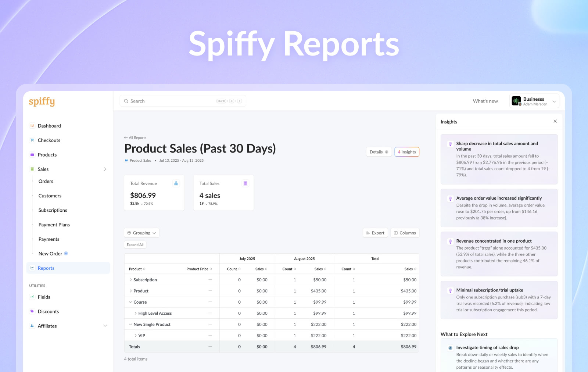Toggle the 4 Insights button
This screenshot has height=372, width=588.
[407, 152]
